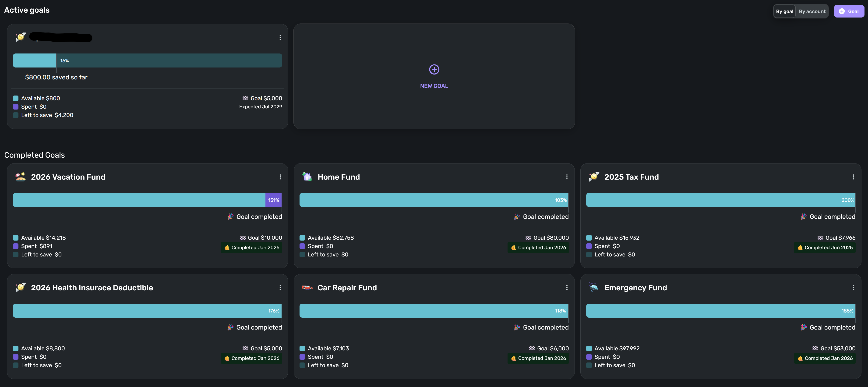868x387 pixels.
Task: Open the three-dot menu on the active goal card
Action: pyautogui.click(x=280, y=37)
